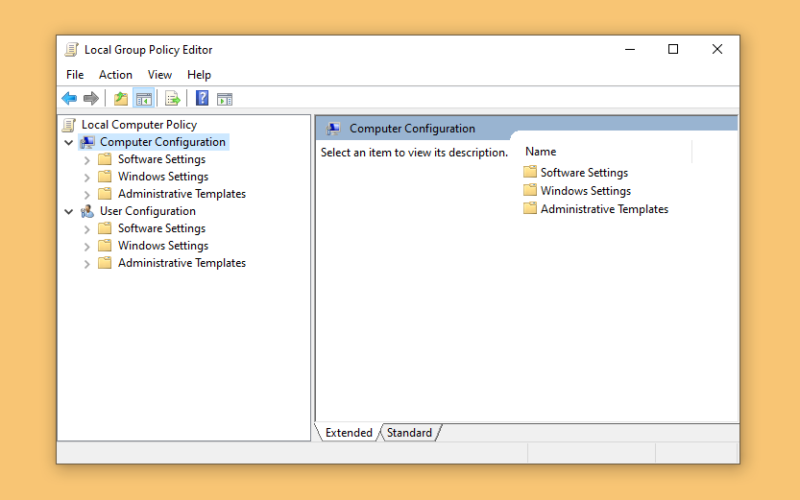Select Windows Settings text in right pane list

coord(586,191)
